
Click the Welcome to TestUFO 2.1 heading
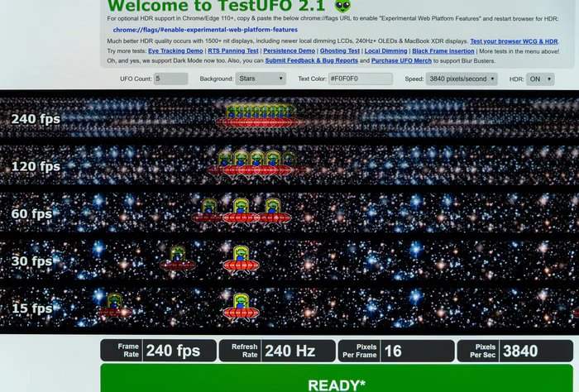click(x=217, y=6)
